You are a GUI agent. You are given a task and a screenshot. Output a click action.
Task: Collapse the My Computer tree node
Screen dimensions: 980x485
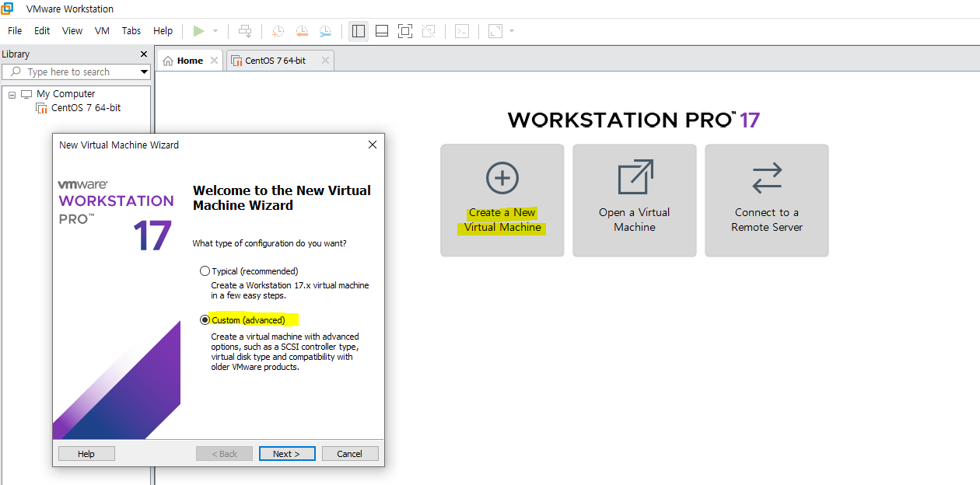pos(12,95)
